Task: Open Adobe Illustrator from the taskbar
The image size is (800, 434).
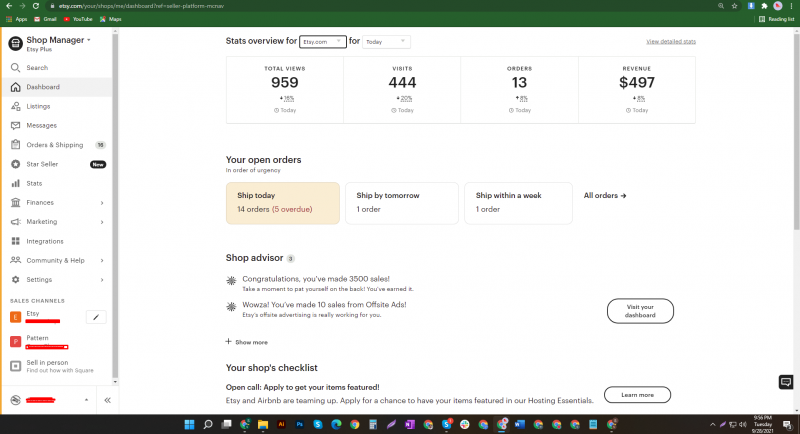Action: pyautogui.click(x=281, y=424)
